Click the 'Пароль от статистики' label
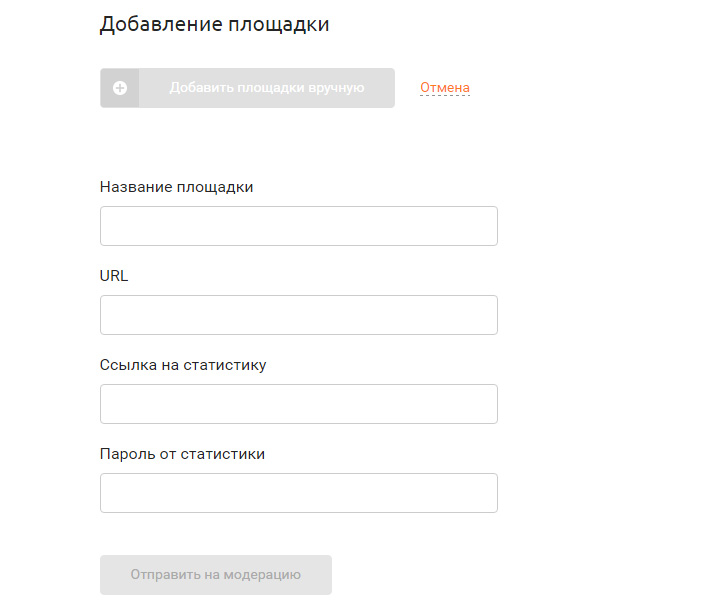 pyautogui.click(x=182, y=454)
